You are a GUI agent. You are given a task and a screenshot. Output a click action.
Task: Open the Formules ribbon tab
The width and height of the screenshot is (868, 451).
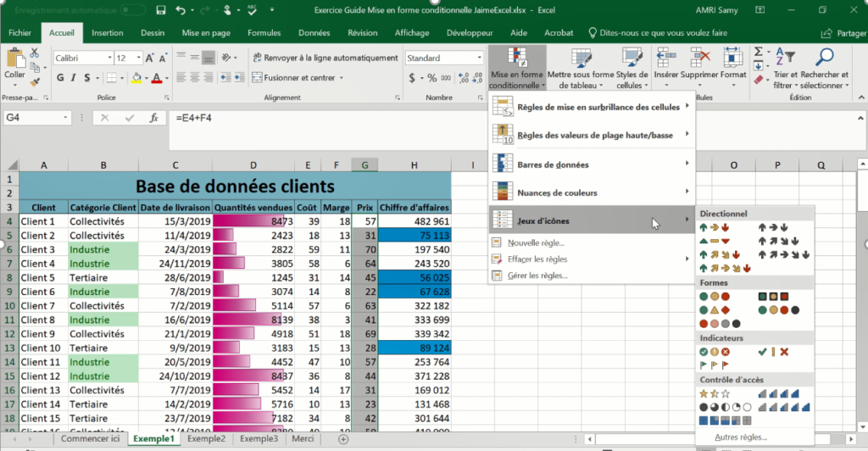[264, 33]
